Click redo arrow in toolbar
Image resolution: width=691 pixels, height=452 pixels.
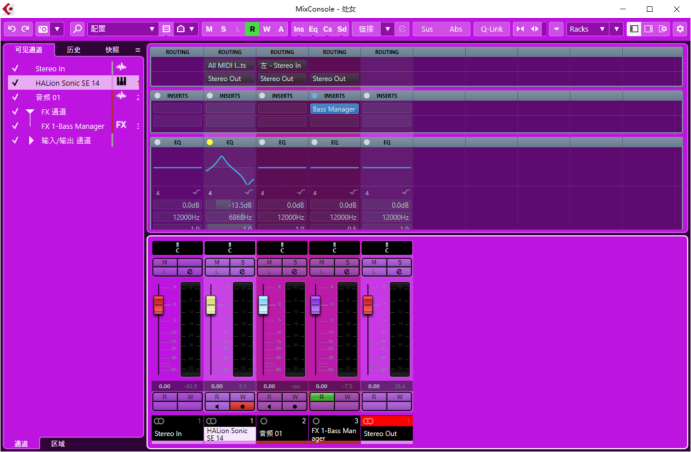click(x=25, y=29)
